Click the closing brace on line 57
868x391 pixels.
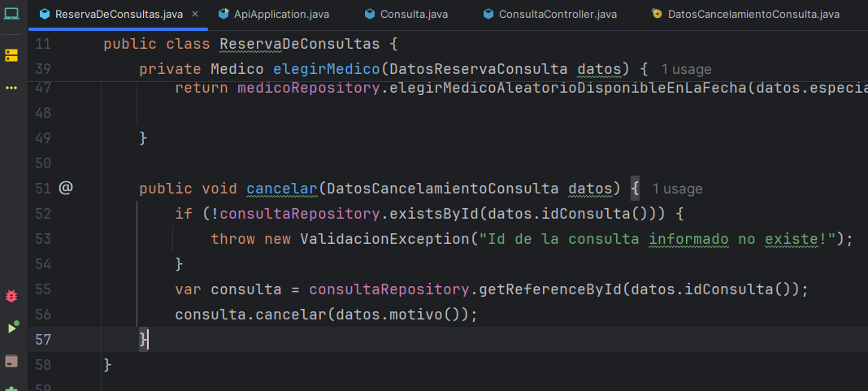coord(143,339)
